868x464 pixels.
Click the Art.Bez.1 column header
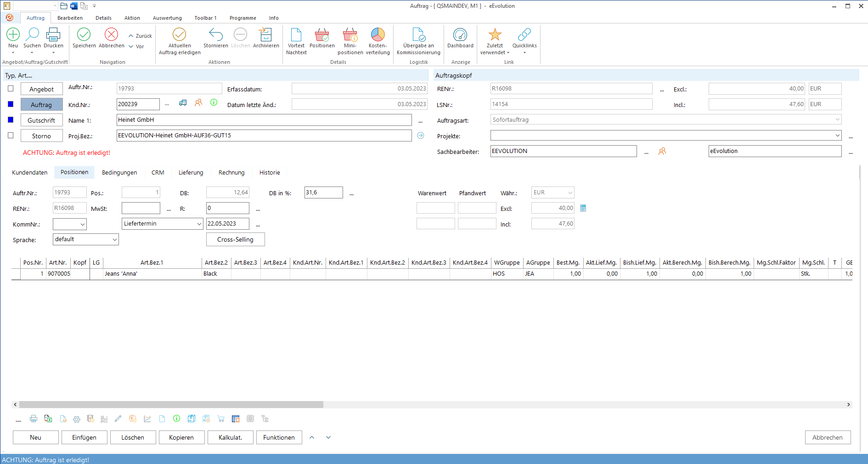152,263
